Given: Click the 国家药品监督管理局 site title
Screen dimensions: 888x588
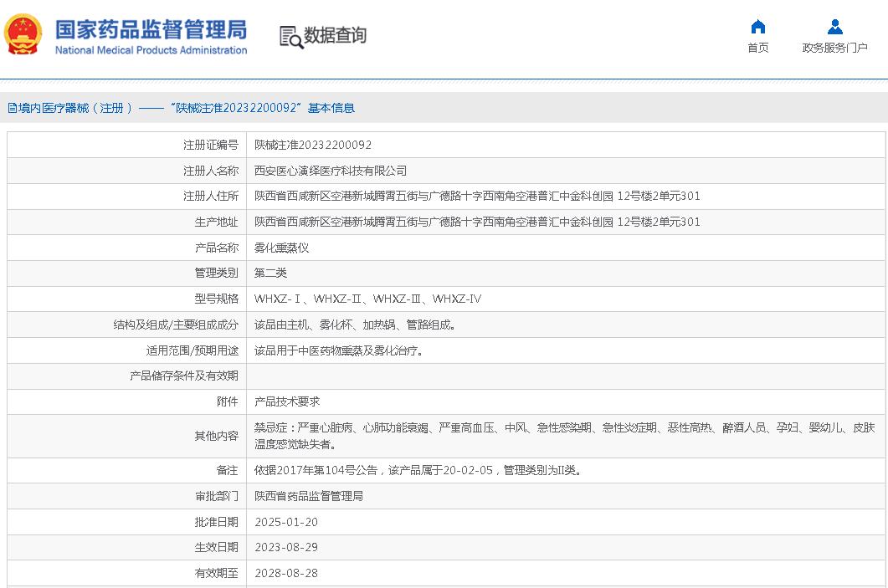Looking at the screenshot, I should (x=151, y=28).
